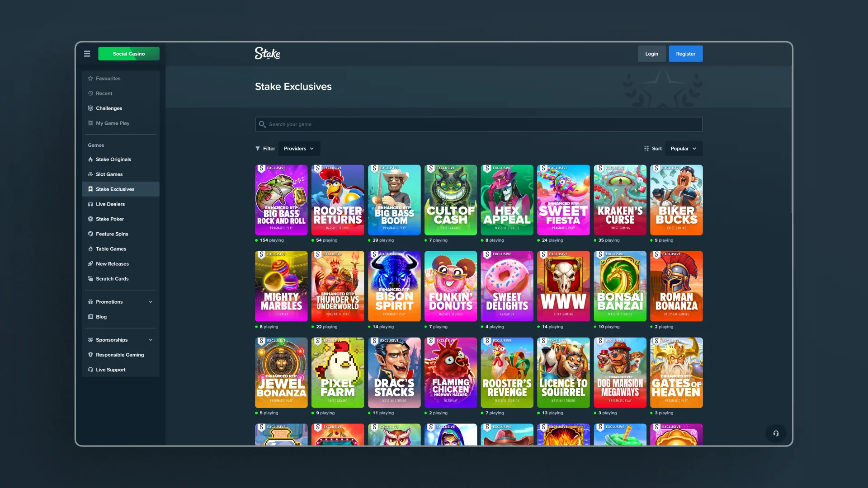Click the Stake Originals flame icon
This screenshot has width=868, height=488.
click(x=90, y=160)
